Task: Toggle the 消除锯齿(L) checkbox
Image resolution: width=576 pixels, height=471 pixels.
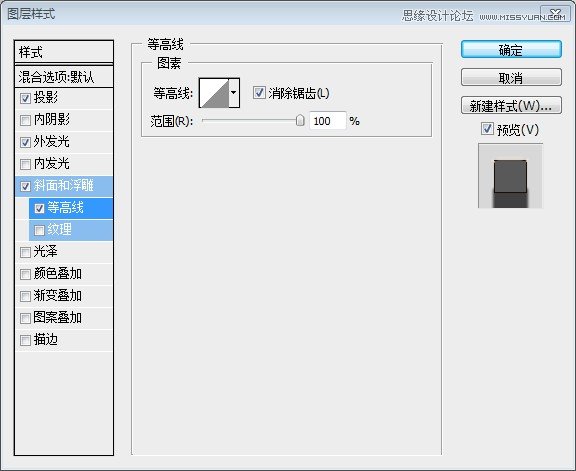Action: pos(259,93)
